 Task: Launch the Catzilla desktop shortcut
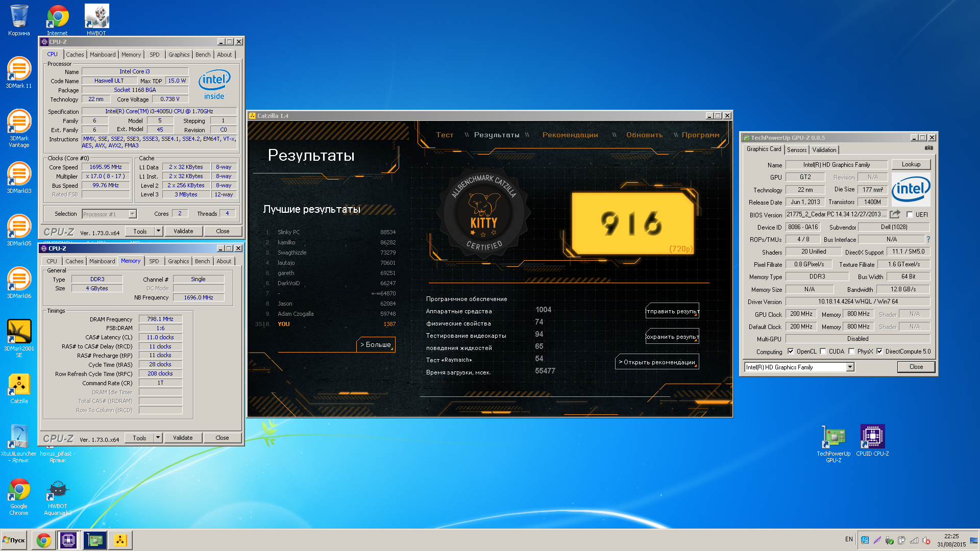tap(19, 388)
